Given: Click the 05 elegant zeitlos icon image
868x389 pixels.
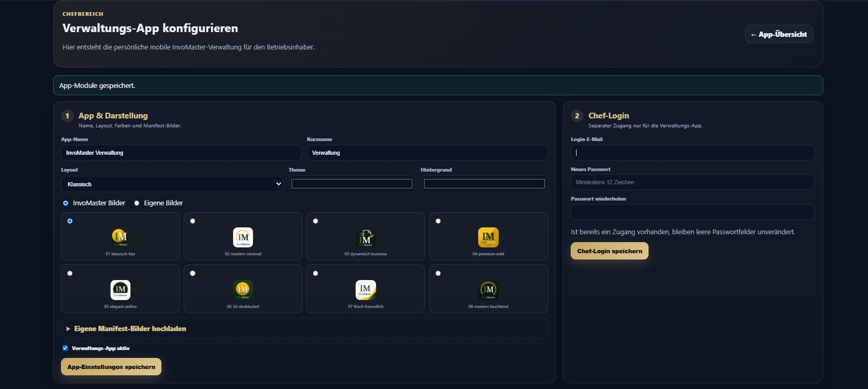Looking at the screenshot, I should pyautogui.click(x=120, y=290).
